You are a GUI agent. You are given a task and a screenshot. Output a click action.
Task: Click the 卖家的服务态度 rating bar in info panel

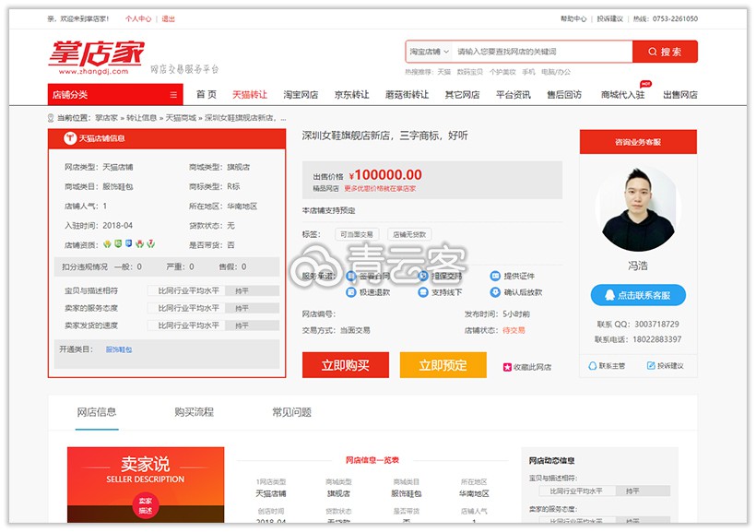(x=213, y=308)
